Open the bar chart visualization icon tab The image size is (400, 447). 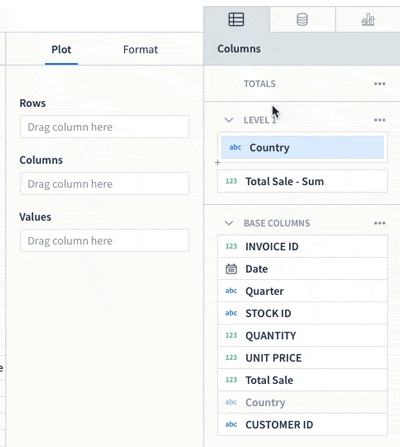pyautogui.click(x=368, y=20)
